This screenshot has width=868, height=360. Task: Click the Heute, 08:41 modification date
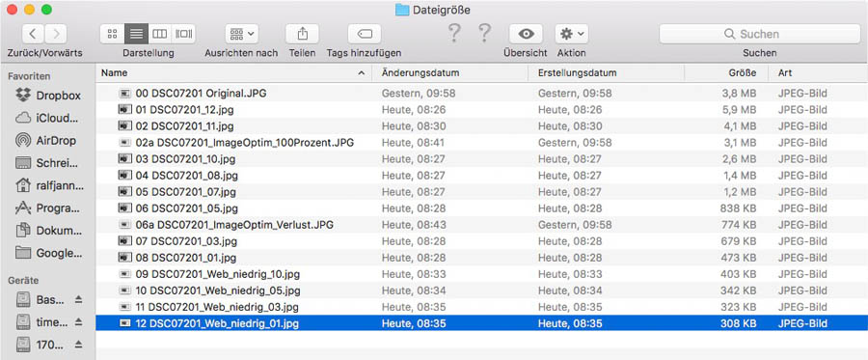pyautogui.click(x=414, y=143)
